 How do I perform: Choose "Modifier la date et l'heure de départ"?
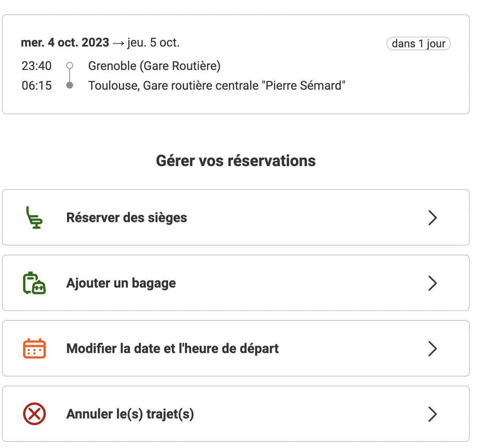pyautogui.click(x=172, y=348)
